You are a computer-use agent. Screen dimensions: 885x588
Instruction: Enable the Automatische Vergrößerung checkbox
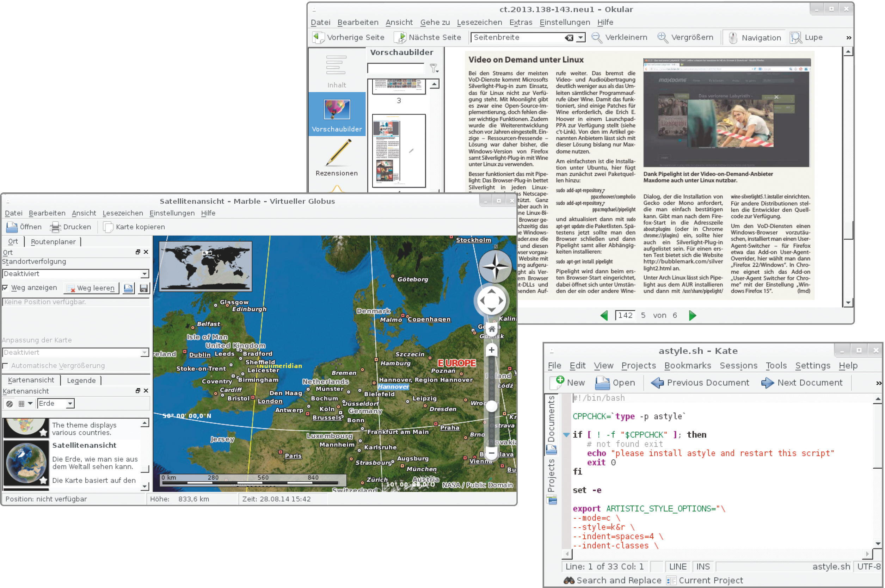click(5, 366)
